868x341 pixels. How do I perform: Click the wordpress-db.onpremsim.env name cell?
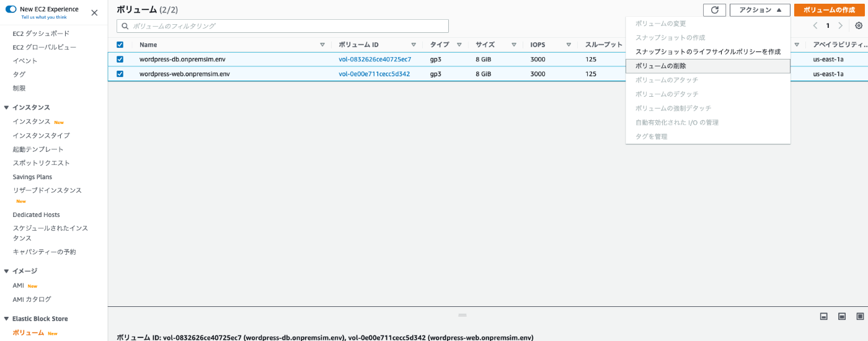182,60
